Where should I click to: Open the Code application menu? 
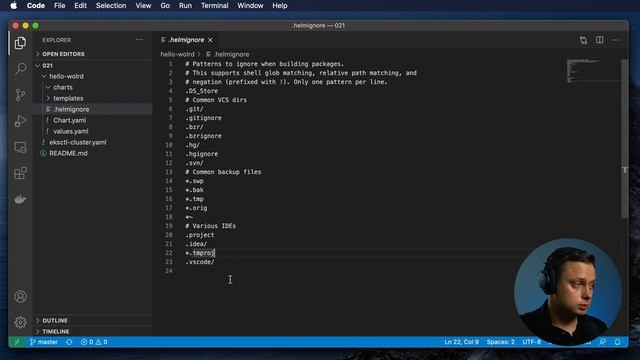(36, 6)
